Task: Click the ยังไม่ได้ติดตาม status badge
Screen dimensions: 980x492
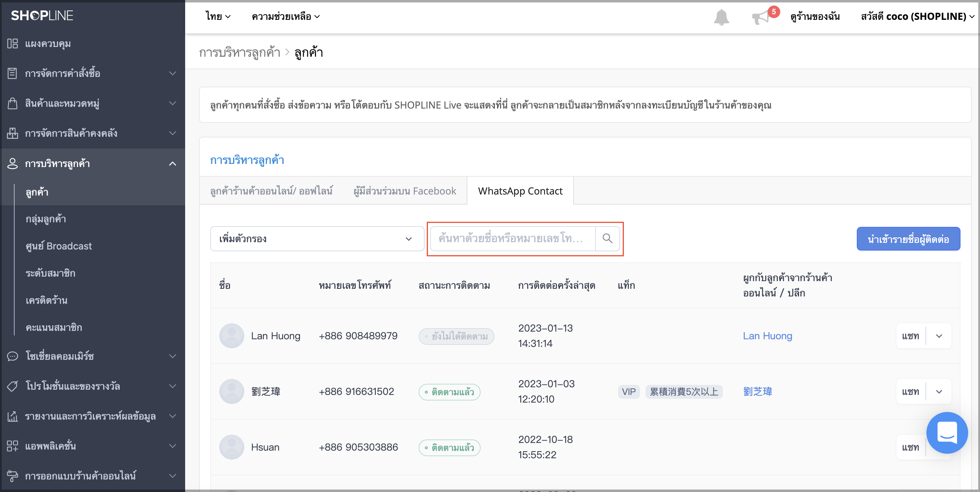Action: click(456, 336)
